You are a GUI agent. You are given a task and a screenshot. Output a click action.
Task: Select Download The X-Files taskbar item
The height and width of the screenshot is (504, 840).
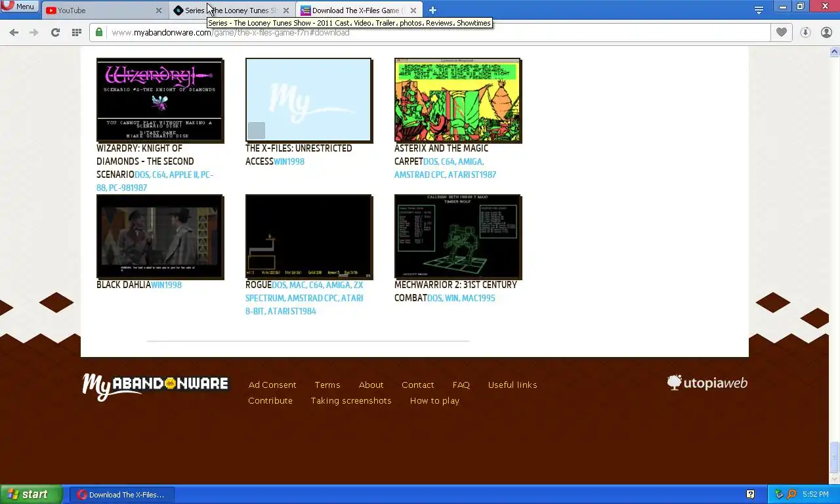coord(122,495)
